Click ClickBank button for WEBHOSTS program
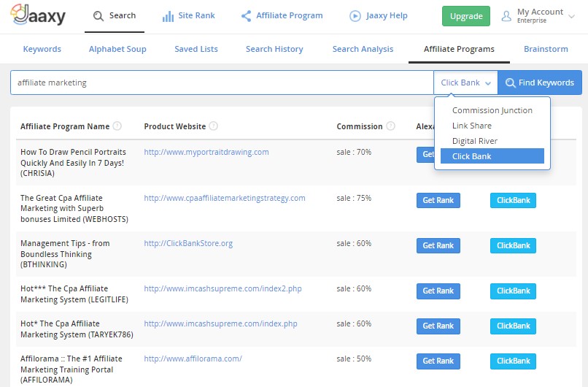The width and height of the screenshot is (588, 387). pyautogui.click(x=513, y=201)
